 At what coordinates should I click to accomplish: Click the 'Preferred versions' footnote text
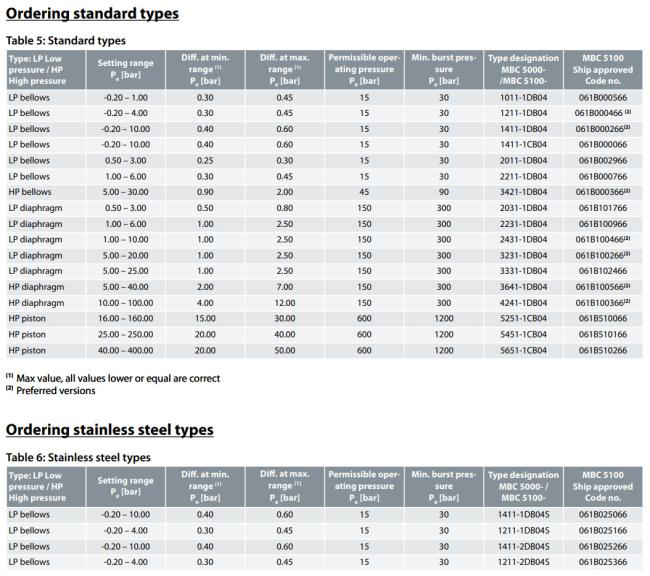point(56,391)
